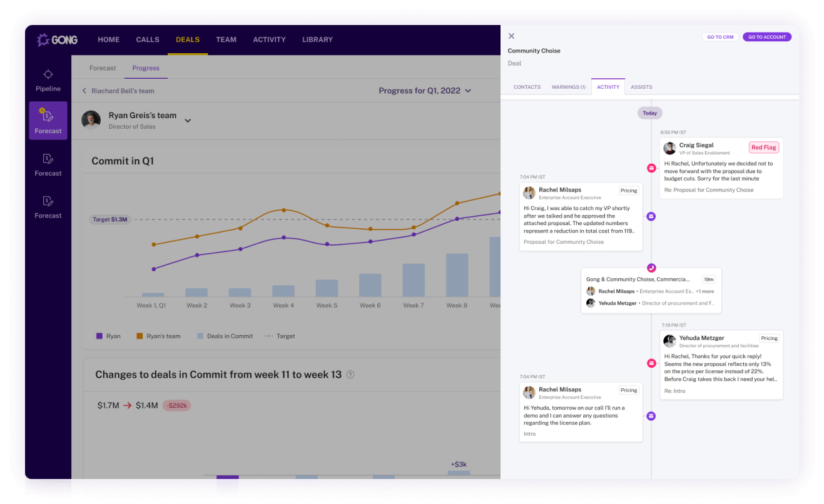Click the dashed Target legend entry
The height and width of the screenshot is (504, 824).
[x=280, y=336]
